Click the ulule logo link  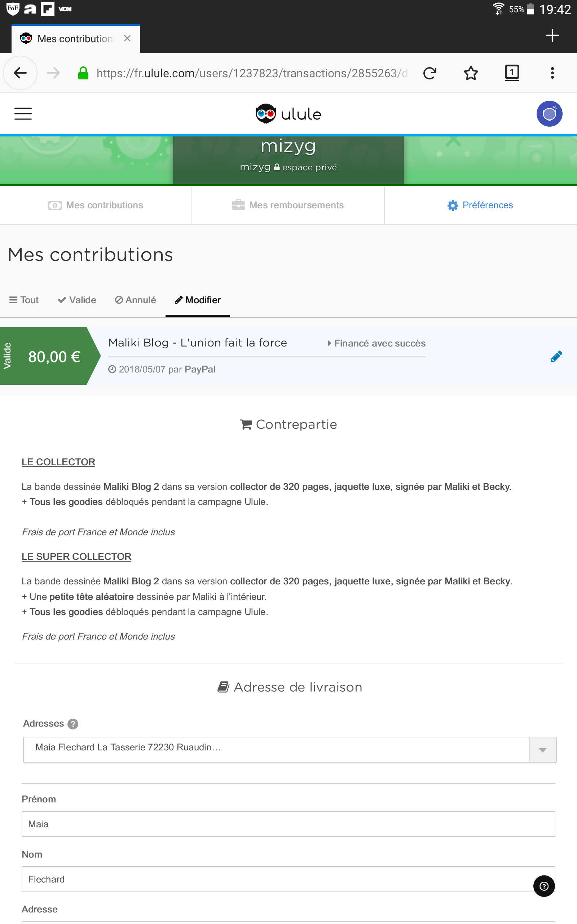[288, 114]
